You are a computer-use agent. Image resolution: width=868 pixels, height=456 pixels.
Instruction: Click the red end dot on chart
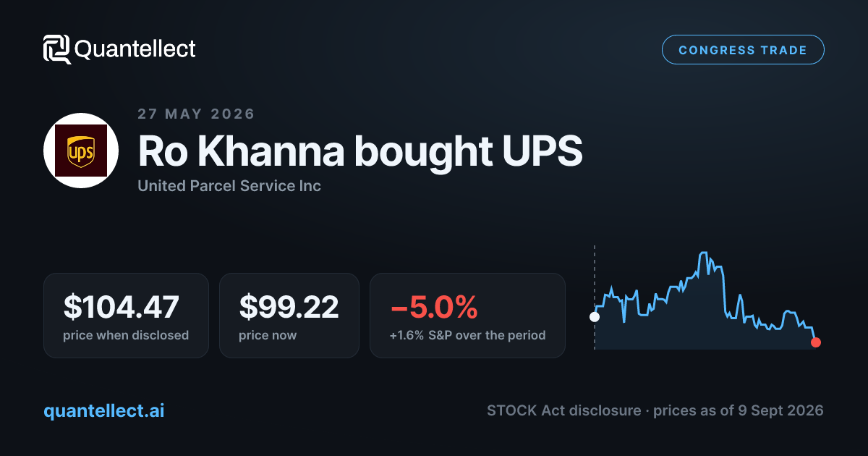(816, 342)
